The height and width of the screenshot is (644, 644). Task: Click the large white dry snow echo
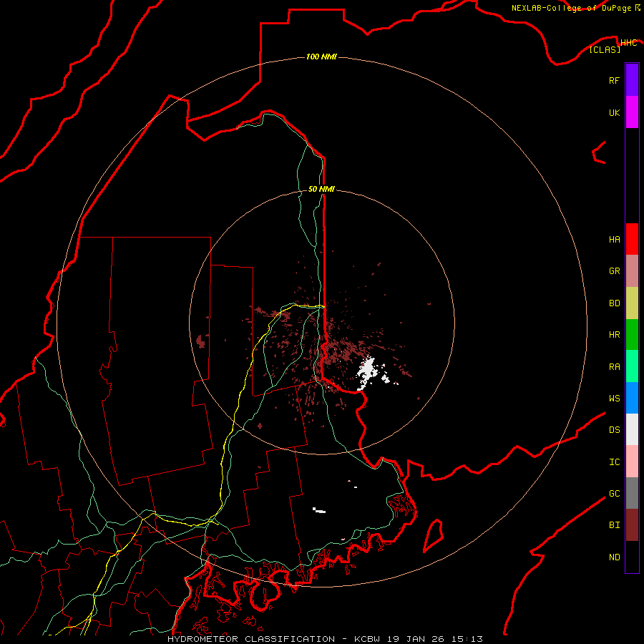click(x=366, y=373)
